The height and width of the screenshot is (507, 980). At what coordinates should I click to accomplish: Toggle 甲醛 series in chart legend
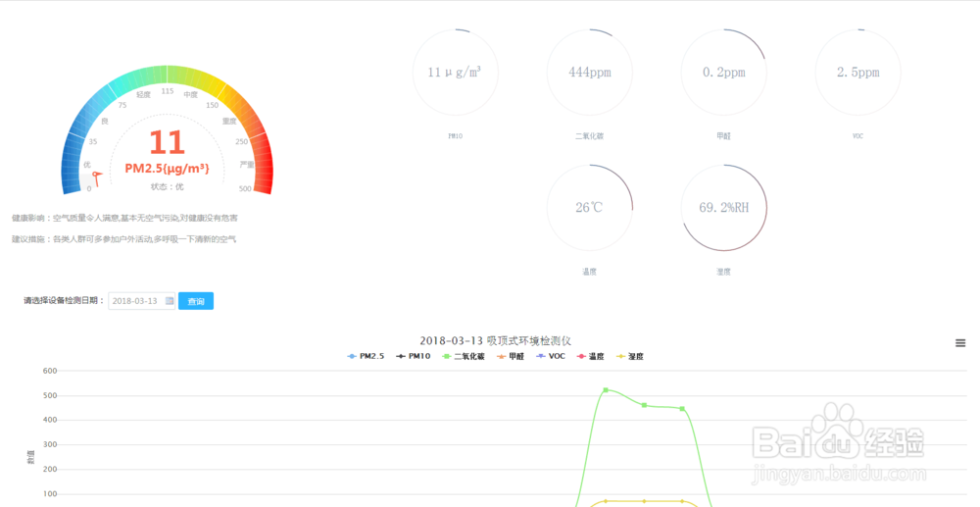pyautogui.click(x=510, y=356)
